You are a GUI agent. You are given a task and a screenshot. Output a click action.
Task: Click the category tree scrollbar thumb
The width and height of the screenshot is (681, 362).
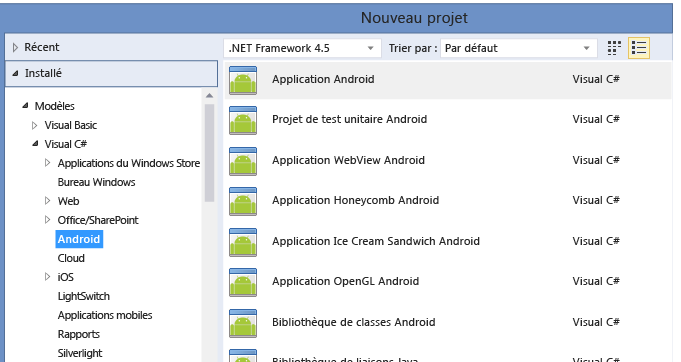(209, 153)
